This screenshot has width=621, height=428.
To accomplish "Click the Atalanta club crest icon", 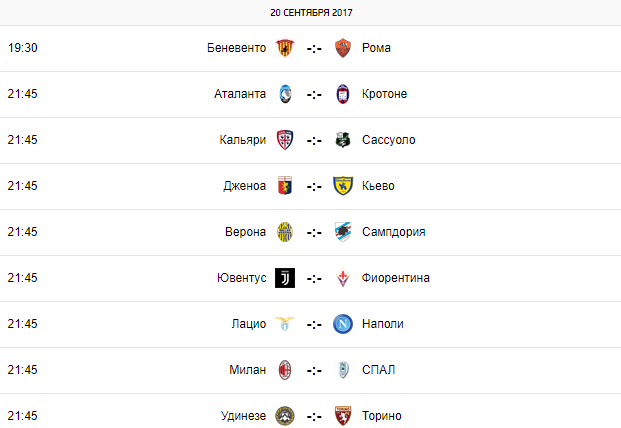I will pyautogui.click(x=285, y=94).
